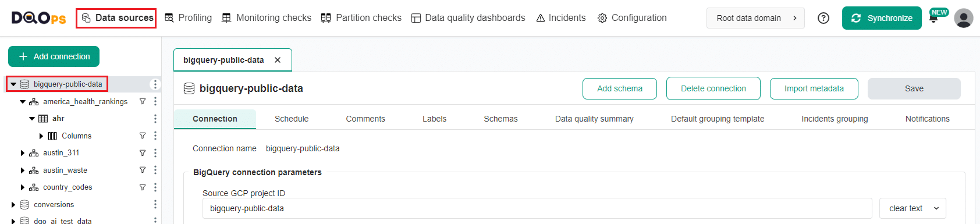Image resolution: width=980 pixels, height=224 pixels.
Task: Open the Incidents grouping tab
Action: (835, 119)
